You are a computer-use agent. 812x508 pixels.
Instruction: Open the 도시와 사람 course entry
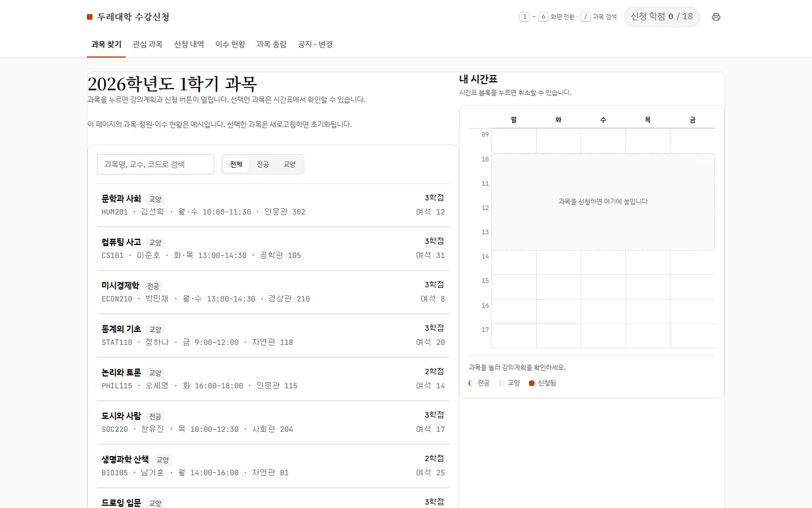click(273, 423)
